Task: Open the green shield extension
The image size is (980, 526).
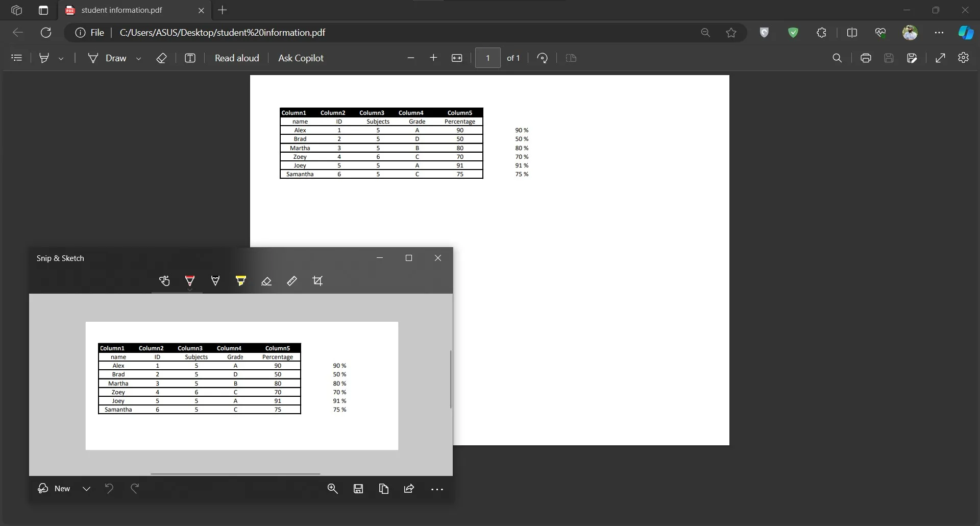Action: pyautogui.click(x=793, y=33)
